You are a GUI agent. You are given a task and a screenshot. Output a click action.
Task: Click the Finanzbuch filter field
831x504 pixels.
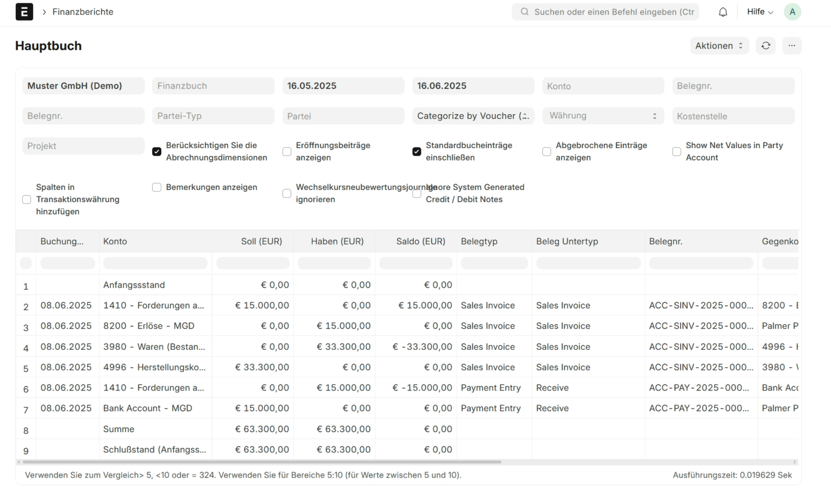click(213, 86)
